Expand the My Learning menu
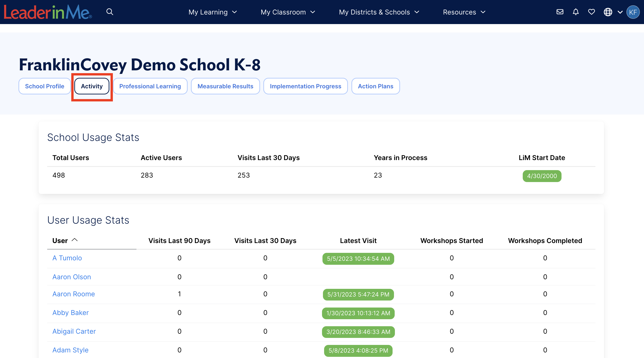This screenshot has height=358, width=644. click(x=212, y=12)
